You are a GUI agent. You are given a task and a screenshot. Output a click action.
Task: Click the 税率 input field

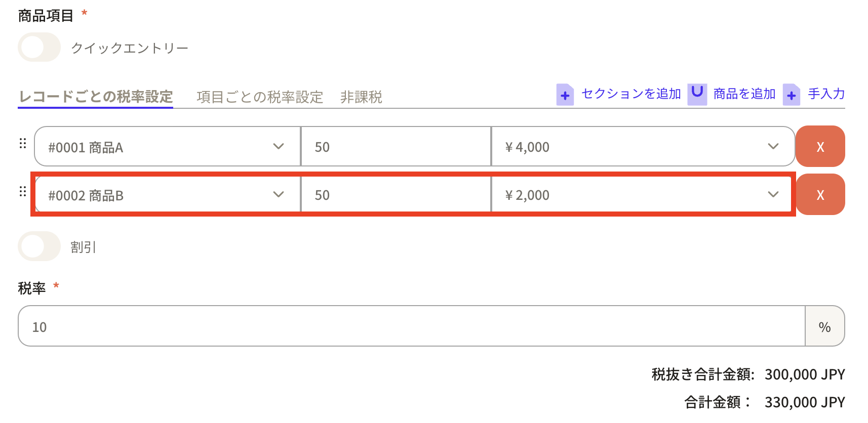pos(411,326)
